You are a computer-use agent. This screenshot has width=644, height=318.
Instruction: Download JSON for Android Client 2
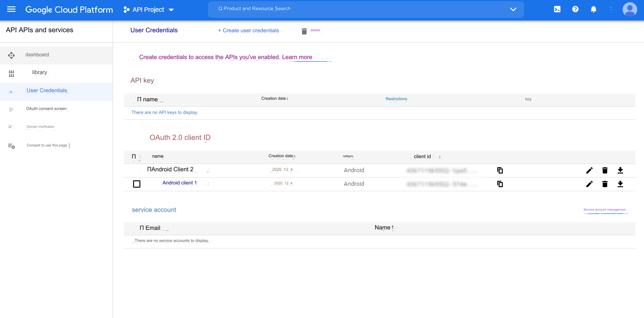coord(620,170)
